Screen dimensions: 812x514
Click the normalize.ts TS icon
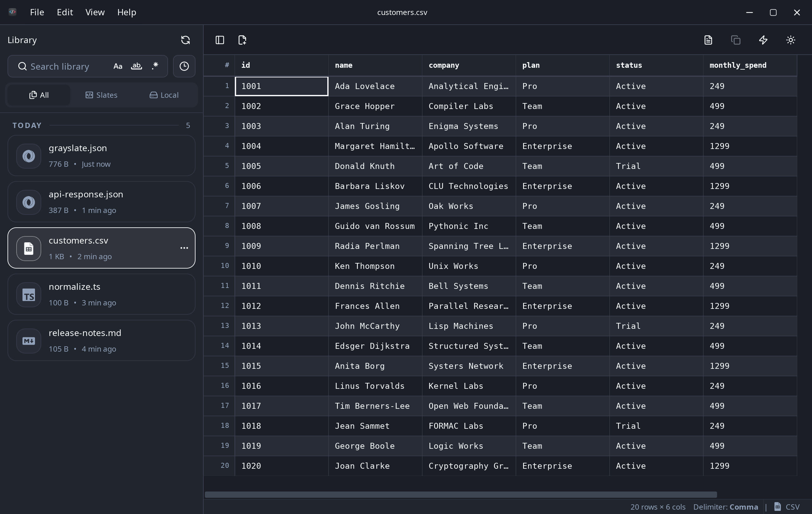point(29,295)
